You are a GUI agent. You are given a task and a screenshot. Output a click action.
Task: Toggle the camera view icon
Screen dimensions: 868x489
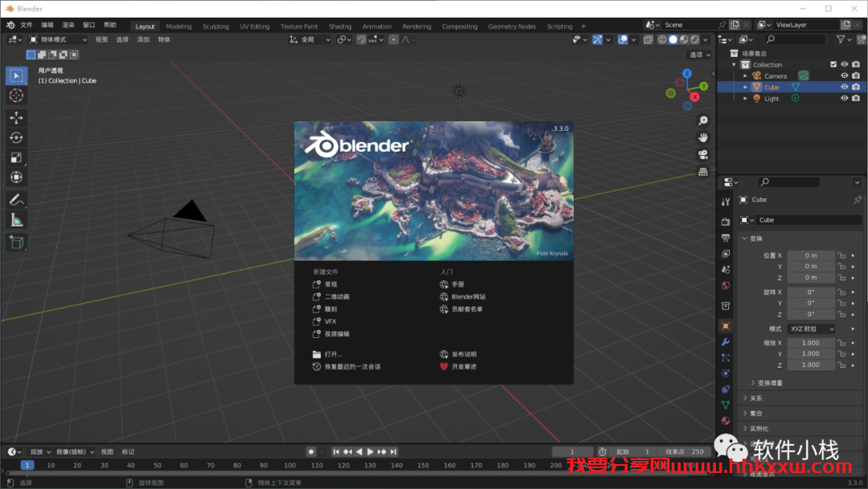[703, 155]
